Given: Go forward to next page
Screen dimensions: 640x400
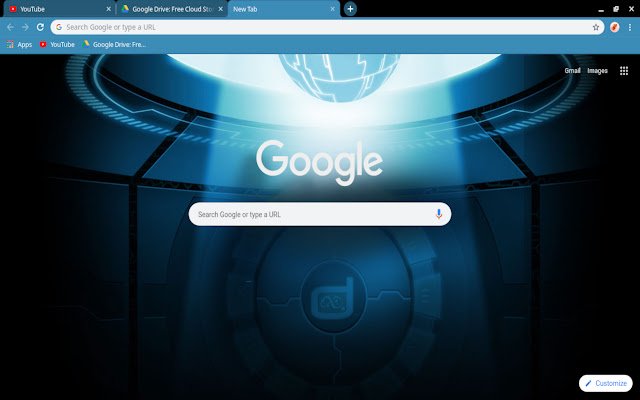Looking at the screenshot, I should click(25, 27).
